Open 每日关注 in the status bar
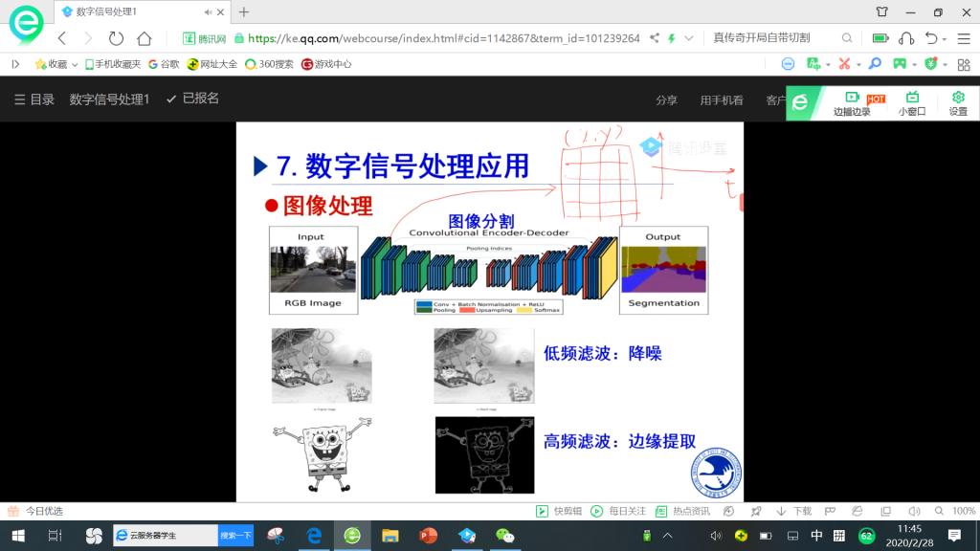Viewport: 980px width, 551px height. 618,511
